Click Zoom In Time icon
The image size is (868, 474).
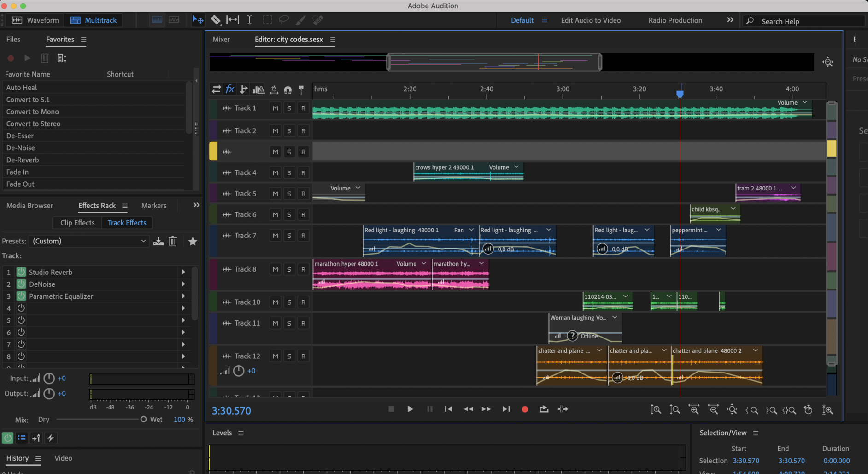point(694,409)
